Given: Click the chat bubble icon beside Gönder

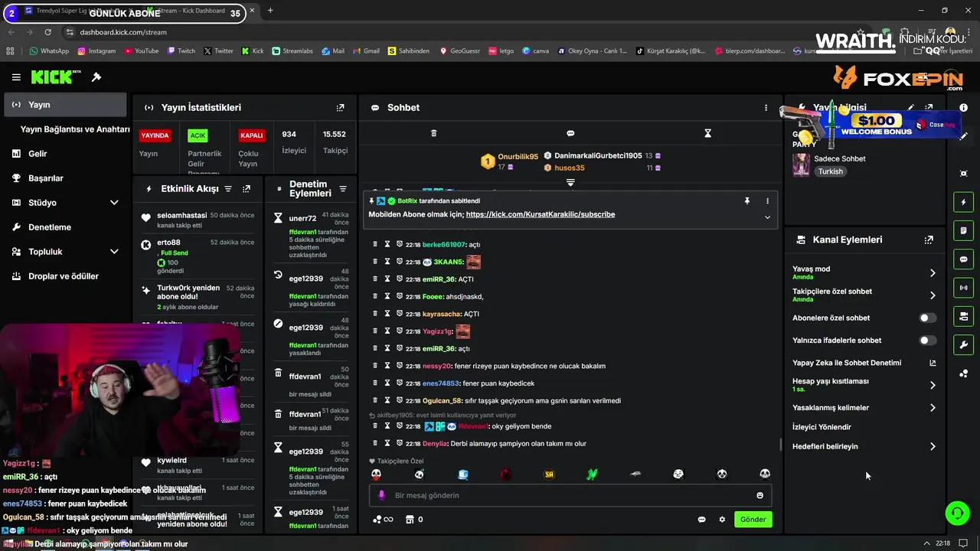Looking at the screenshot, I should coord(701,520).
